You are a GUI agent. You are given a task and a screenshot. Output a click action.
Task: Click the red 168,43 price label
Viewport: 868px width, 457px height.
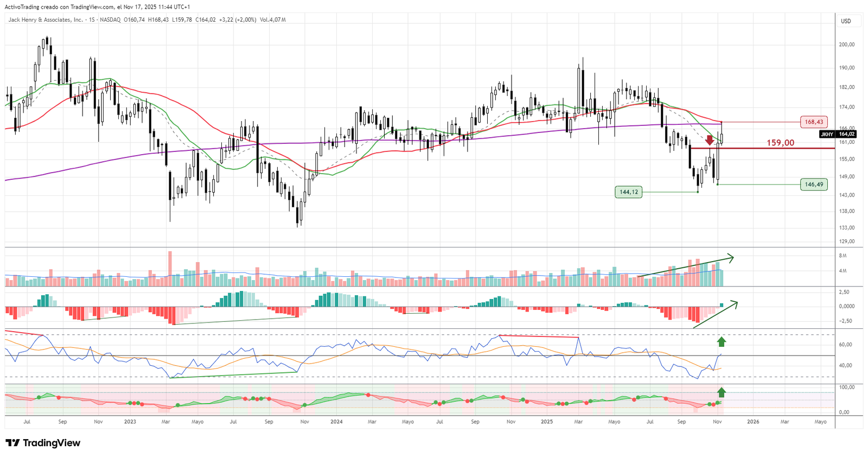click(813, 122)
